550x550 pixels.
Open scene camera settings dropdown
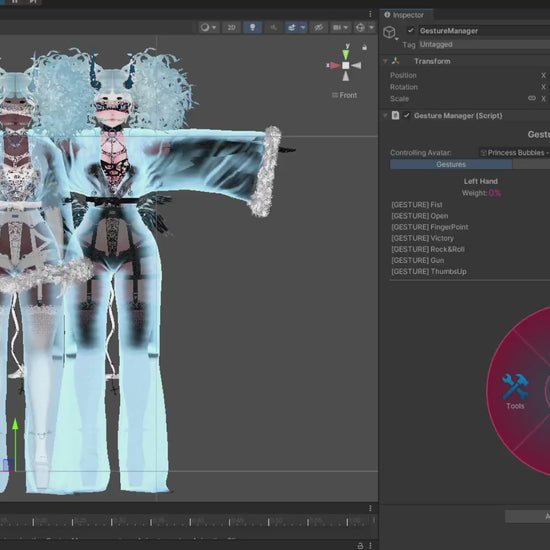coord(340,27)
